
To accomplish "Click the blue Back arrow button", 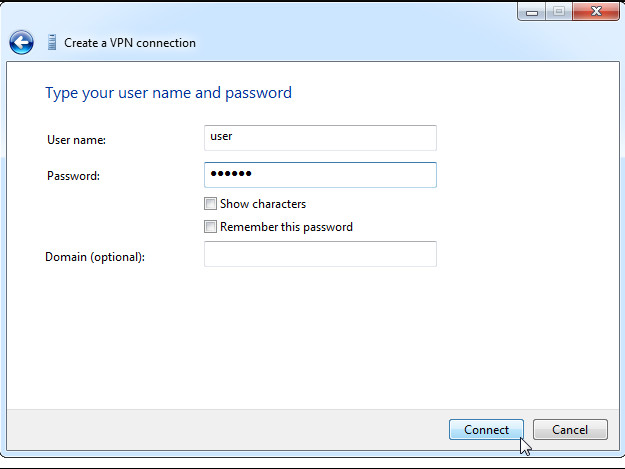I will click(x=21, y=43).
